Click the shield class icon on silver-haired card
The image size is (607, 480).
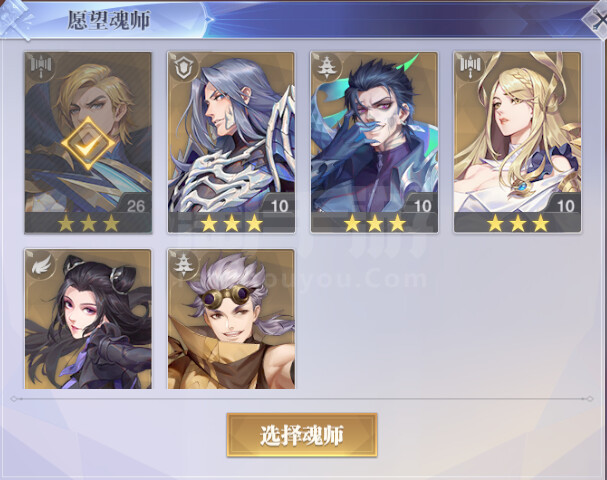pos(183,67)
